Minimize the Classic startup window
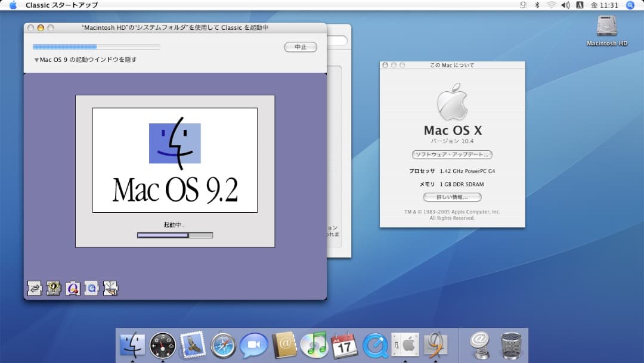 click(41, 27)
